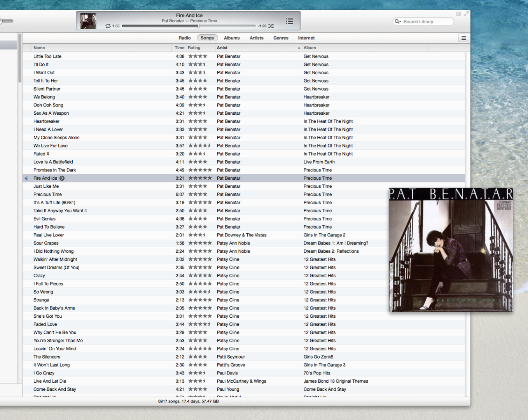Screen dimensions: 528x420
Task: Select the song "Heartbreaker"
Action: 46,121
